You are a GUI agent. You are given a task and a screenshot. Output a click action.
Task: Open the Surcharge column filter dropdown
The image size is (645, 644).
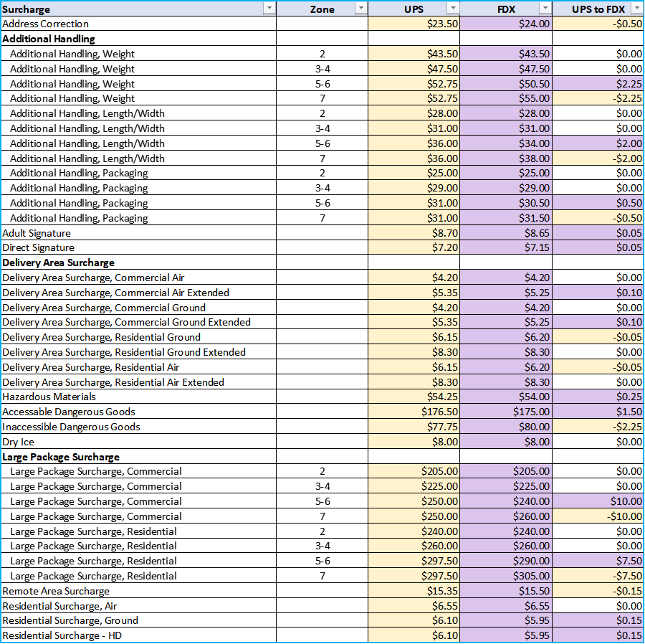coord(269,8)
